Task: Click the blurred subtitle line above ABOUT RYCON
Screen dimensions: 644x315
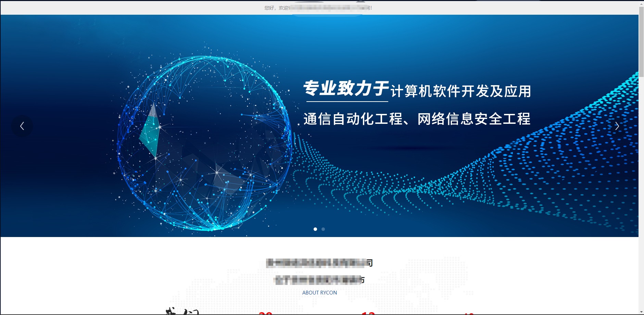Action: [319, 280]
